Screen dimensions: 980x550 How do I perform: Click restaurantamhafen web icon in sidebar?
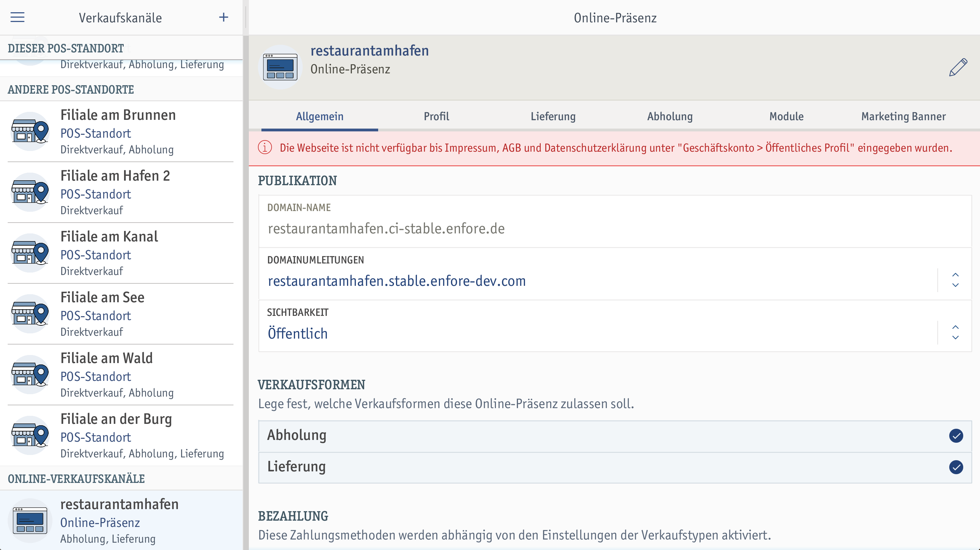tap(30, 521)
